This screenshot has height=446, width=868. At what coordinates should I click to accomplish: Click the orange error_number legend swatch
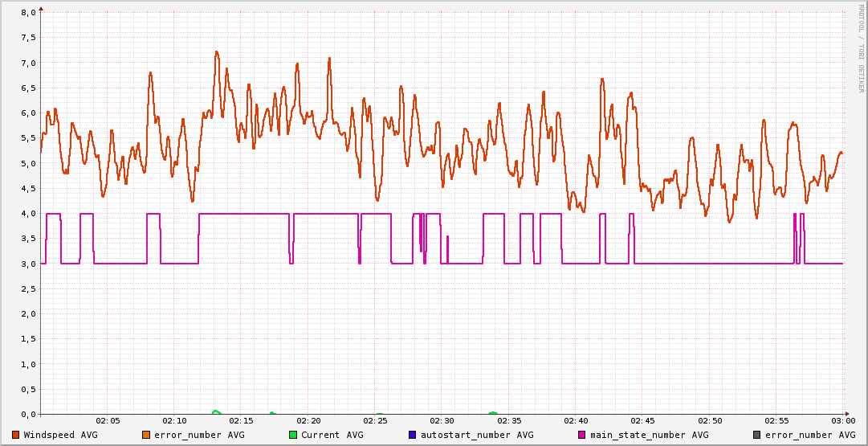point(145,435)
